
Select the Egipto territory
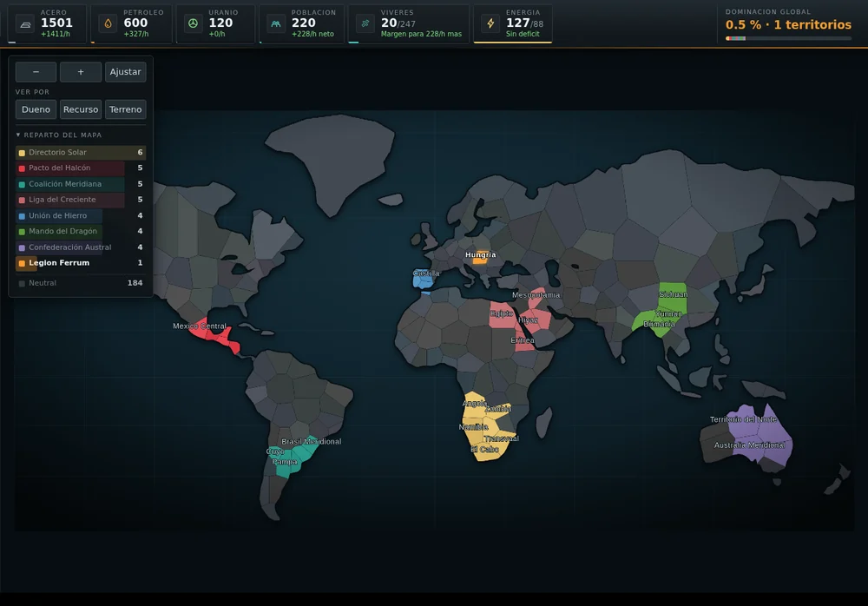[502, 314]
